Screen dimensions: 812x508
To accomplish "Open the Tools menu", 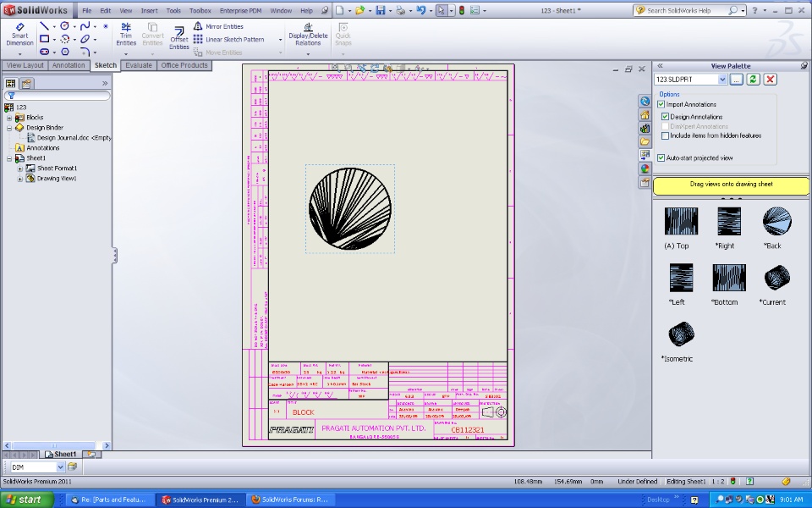I will click(x=173, y=10).
